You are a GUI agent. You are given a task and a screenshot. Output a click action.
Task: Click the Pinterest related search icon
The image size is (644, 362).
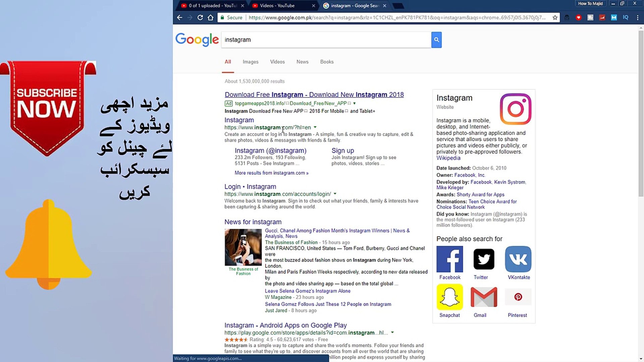click(518, 297)
